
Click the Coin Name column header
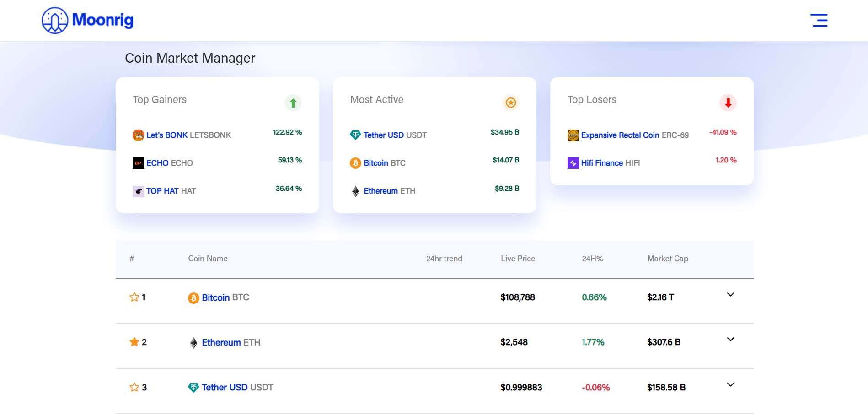[x=208, y=259]
